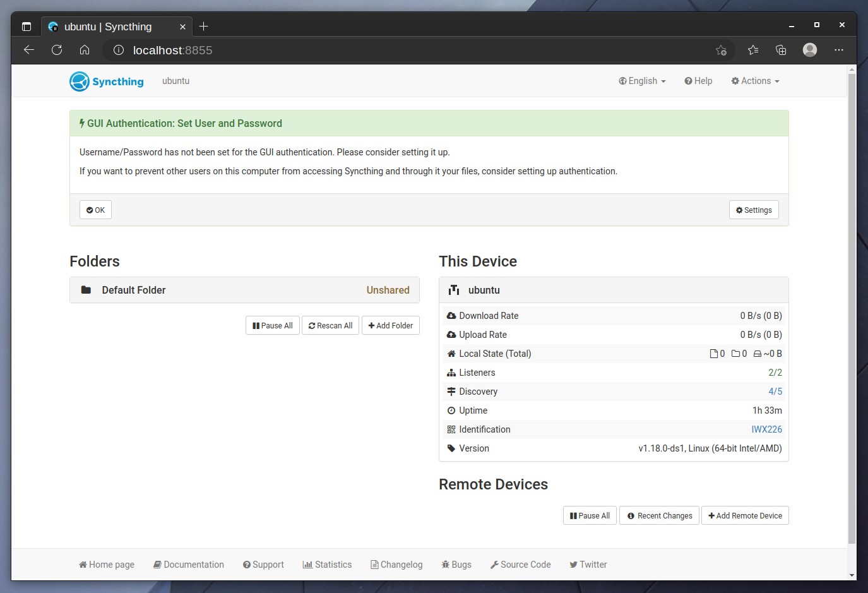Go to browser home icon
868x593 pixels.
[85, 50]
